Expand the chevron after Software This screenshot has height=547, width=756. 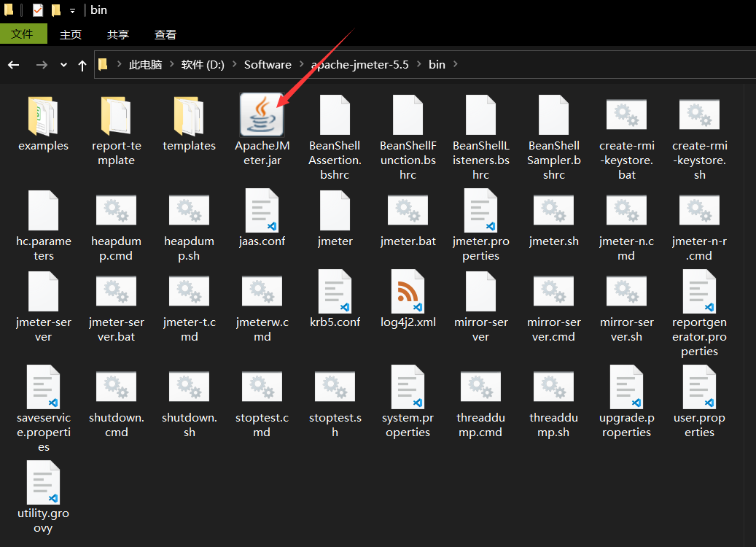tap(301, 64)
